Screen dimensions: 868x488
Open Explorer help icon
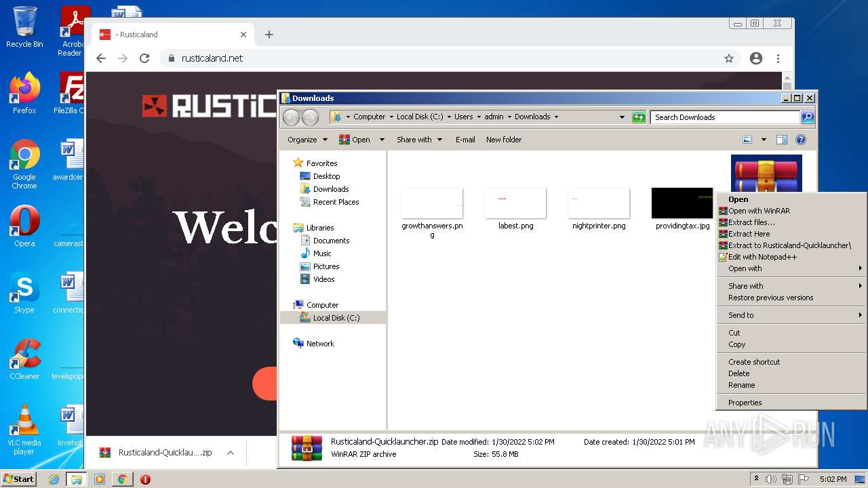coord(801,140)
